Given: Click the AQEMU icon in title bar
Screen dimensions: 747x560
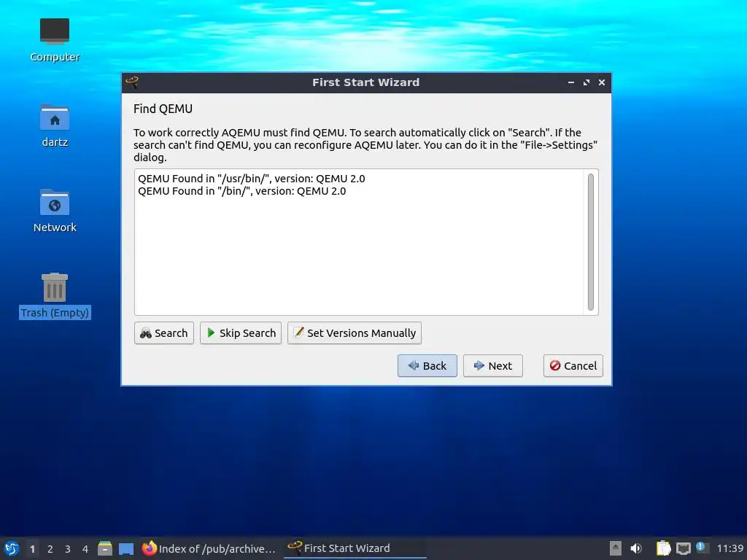Looking at the screenshot, I should click(133, 82).
